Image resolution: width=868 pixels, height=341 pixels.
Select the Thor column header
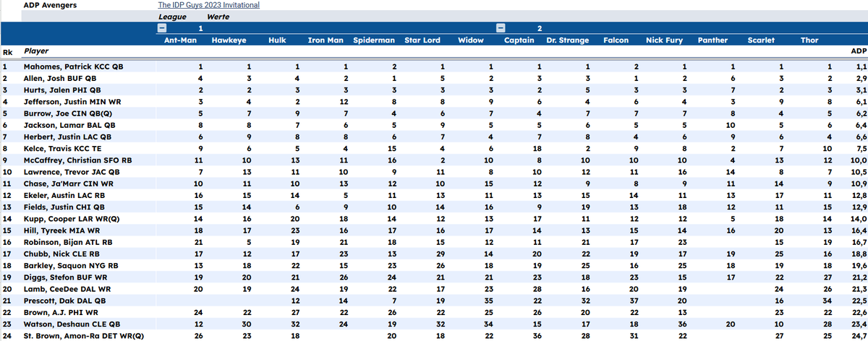(809, 40)
